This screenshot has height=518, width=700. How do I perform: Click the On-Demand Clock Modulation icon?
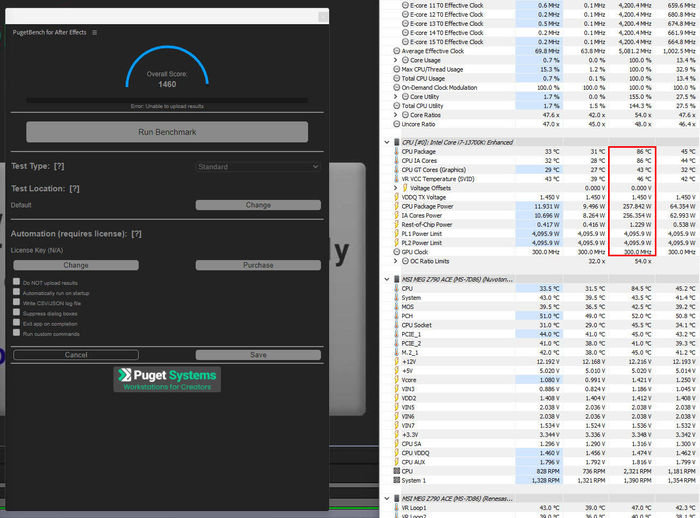(396, 88)
